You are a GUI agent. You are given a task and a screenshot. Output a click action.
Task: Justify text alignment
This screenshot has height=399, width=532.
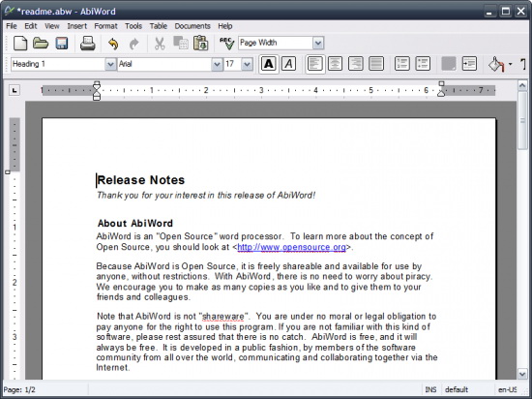(376, 64)
